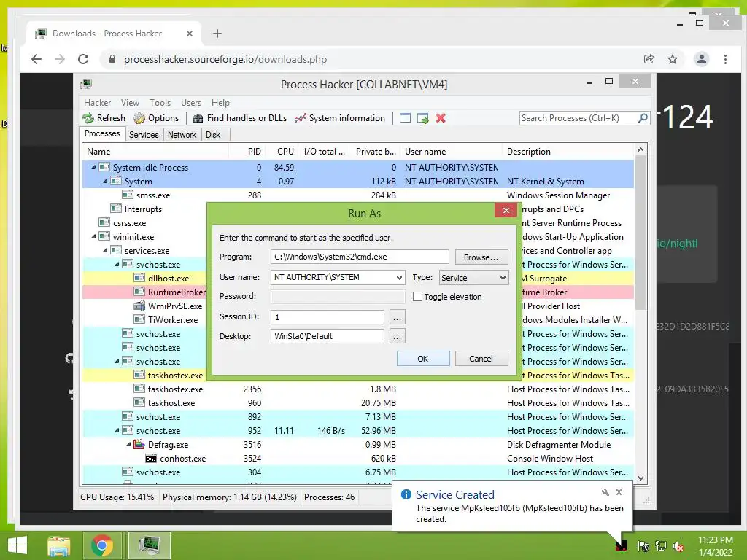Click the Action Center flag tray icon
The height and width of the screenshot is (560, 747).
point(643,546)
